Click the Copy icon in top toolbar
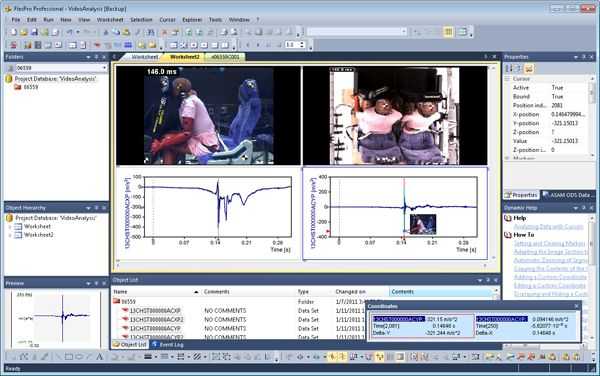 point(116,32)
